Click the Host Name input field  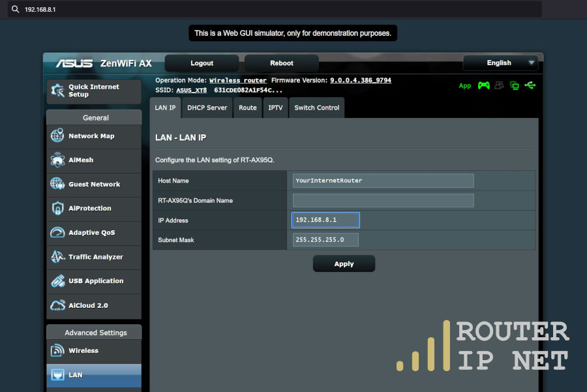[x=383, y=181]
